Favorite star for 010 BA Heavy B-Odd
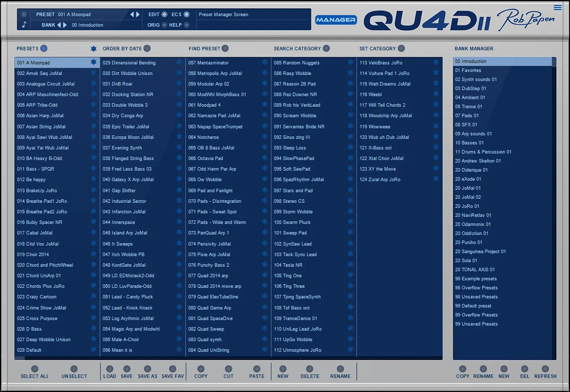Screen dimensions: 570x392 coord(94,158)
